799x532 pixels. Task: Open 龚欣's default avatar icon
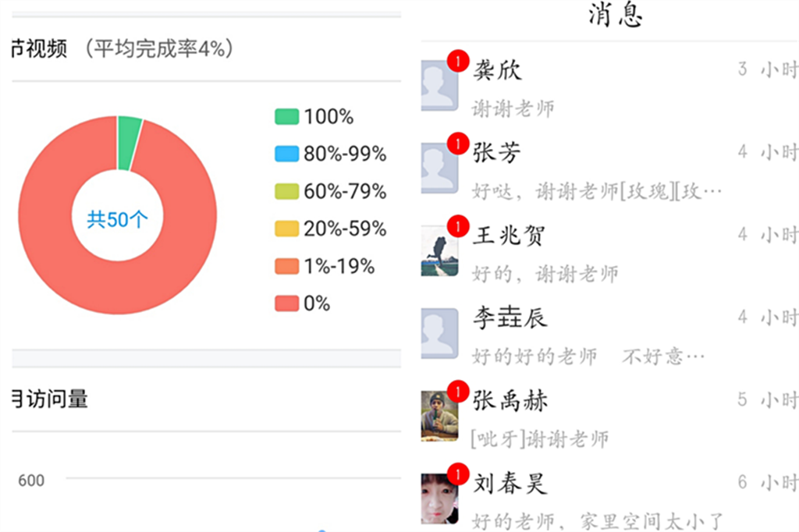439,85
